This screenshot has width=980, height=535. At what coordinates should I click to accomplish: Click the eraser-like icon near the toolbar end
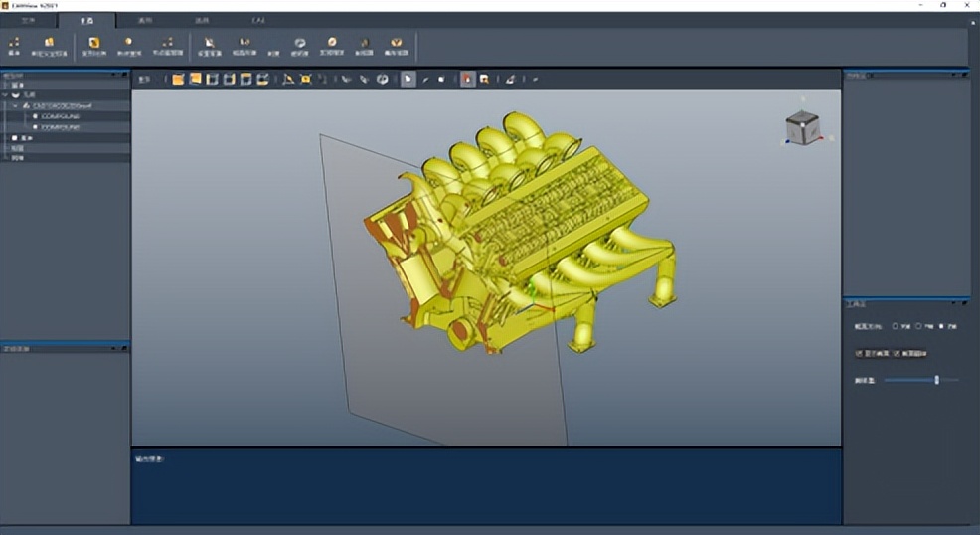[510, 79]
